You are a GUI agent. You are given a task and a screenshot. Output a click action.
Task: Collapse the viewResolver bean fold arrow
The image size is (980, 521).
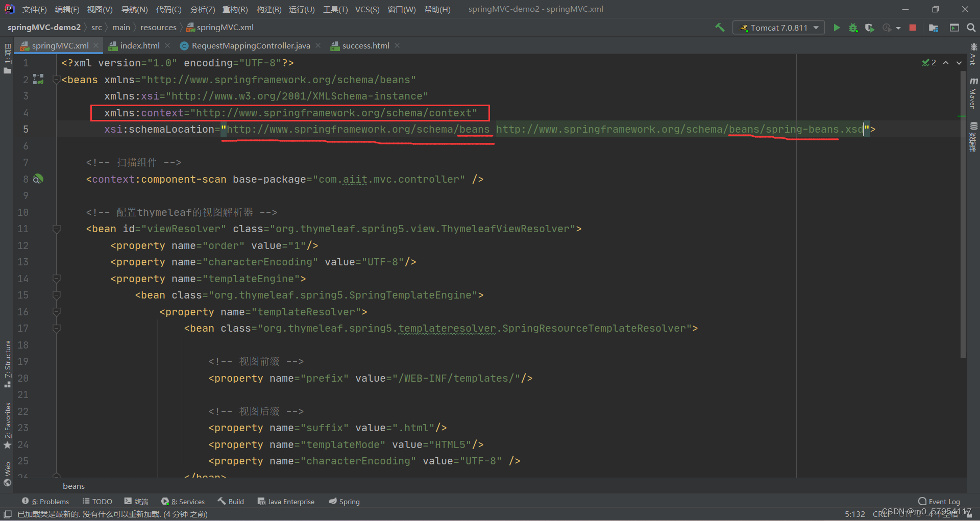point(56,228)
